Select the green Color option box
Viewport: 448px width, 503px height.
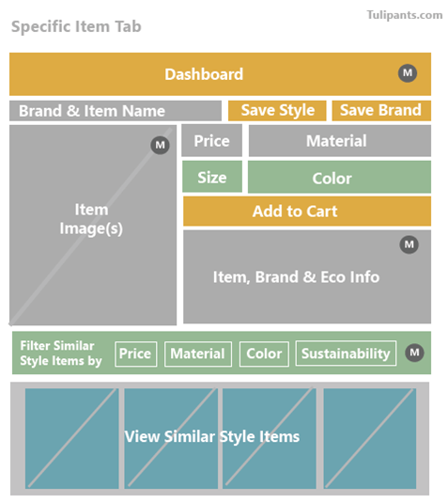[339, 177]
